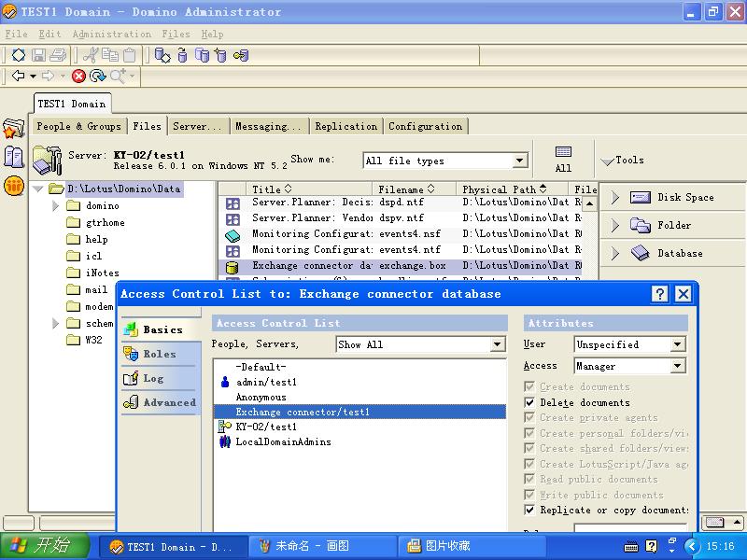Click the red stop icon
Screen dimensions: 747x560
click(x=78, y=76)
